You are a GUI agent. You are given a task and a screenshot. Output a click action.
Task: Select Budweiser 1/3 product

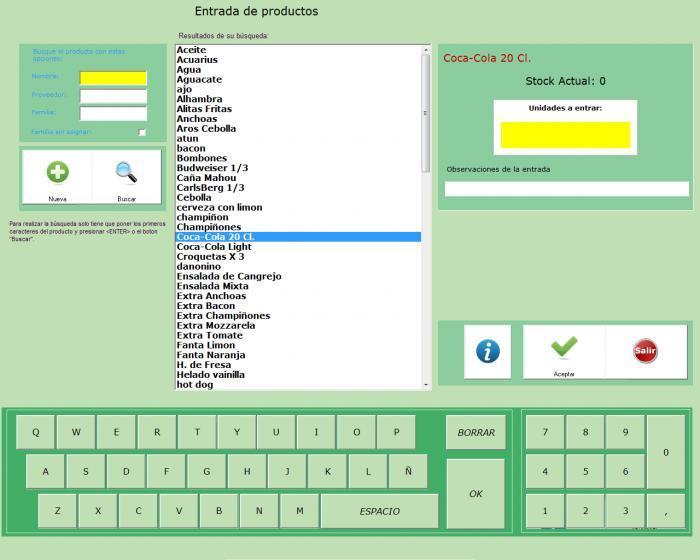pos(298,168)
